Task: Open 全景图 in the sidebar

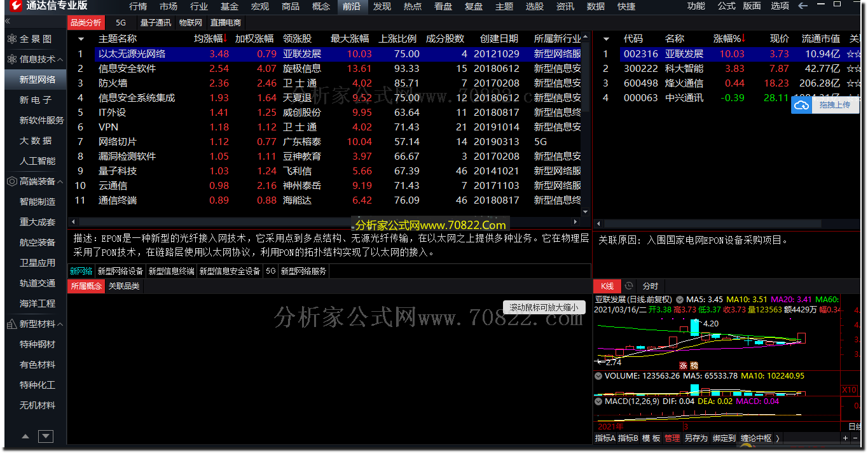Action: point(36,39)
